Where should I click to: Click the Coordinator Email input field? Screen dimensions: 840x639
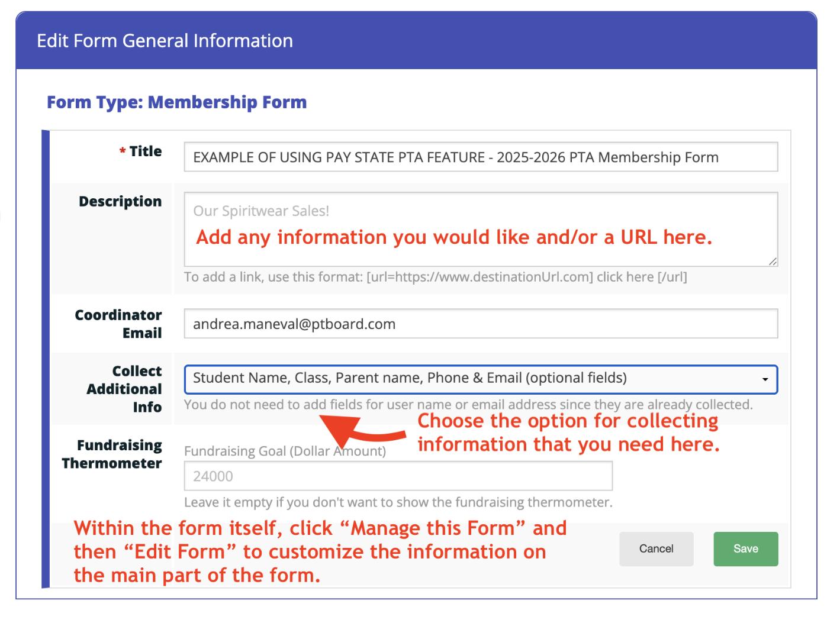480,324
